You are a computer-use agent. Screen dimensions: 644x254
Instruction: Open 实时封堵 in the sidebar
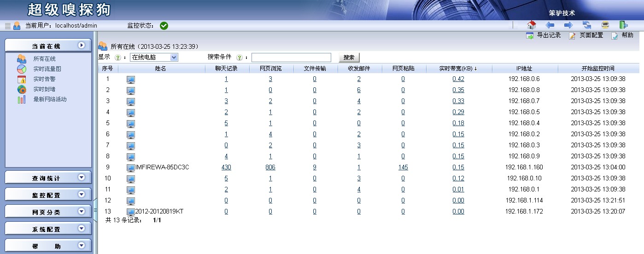click(44, 89)
